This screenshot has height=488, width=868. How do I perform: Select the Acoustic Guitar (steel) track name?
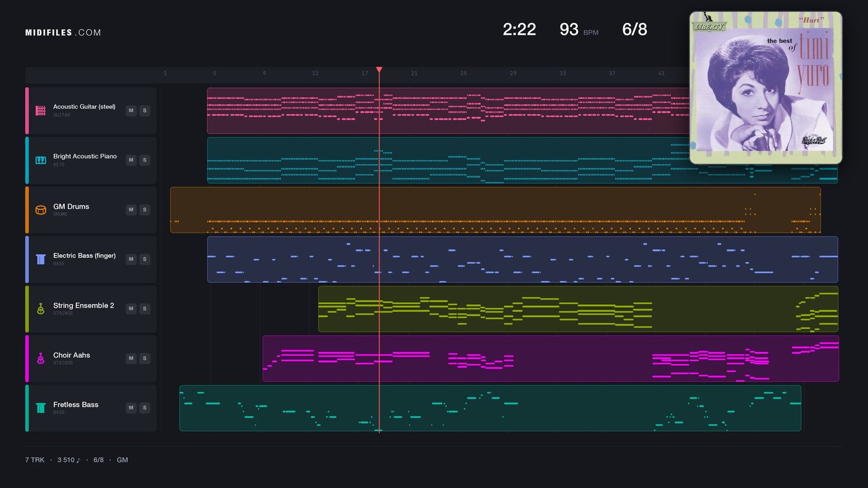coord(84,107)
